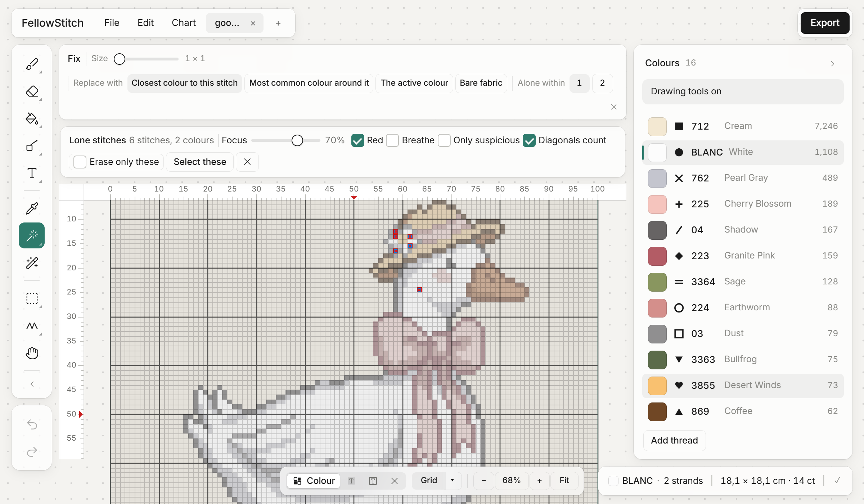Zoom in with the plus button

coord(539,481)
